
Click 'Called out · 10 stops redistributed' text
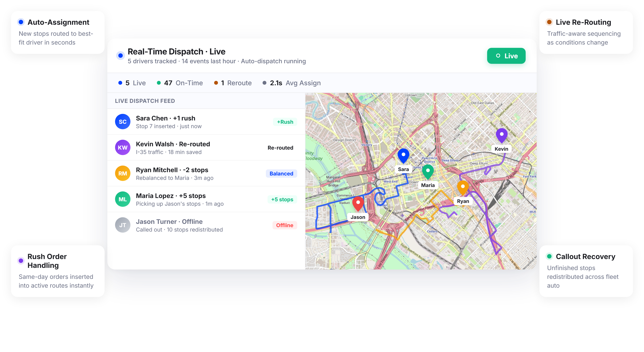point(179,230)
